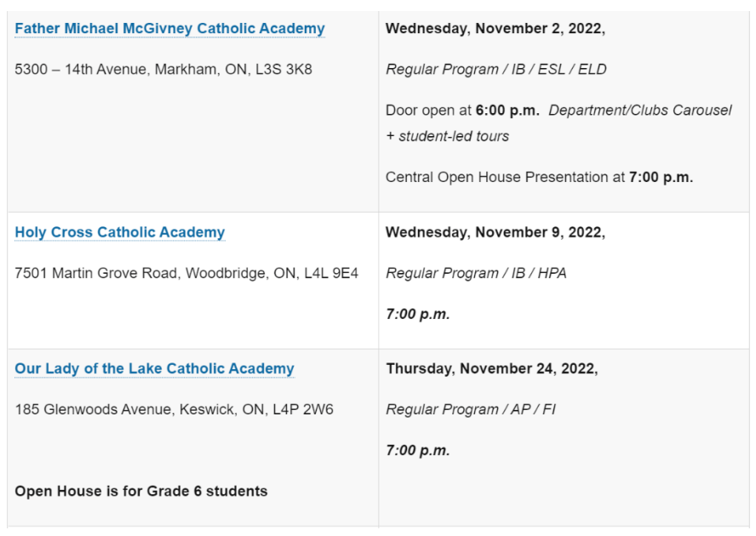Viewport: 756px width, 536px height.
Task: Click the Department/Clubs Carousel text
Action: click(x=639, y=111)
